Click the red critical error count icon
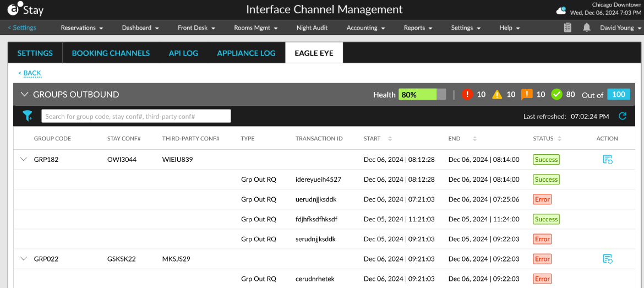Image resolution: width=644 pixels, height=288 pixels. 467,95
